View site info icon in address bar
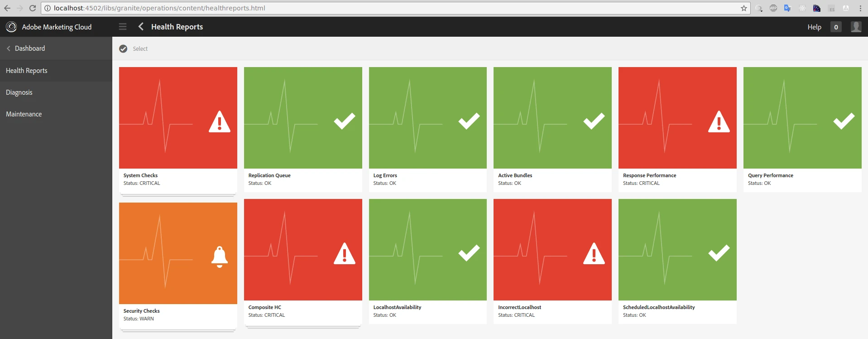This screenshot has width=868, height=339. (x=47, y=8)
